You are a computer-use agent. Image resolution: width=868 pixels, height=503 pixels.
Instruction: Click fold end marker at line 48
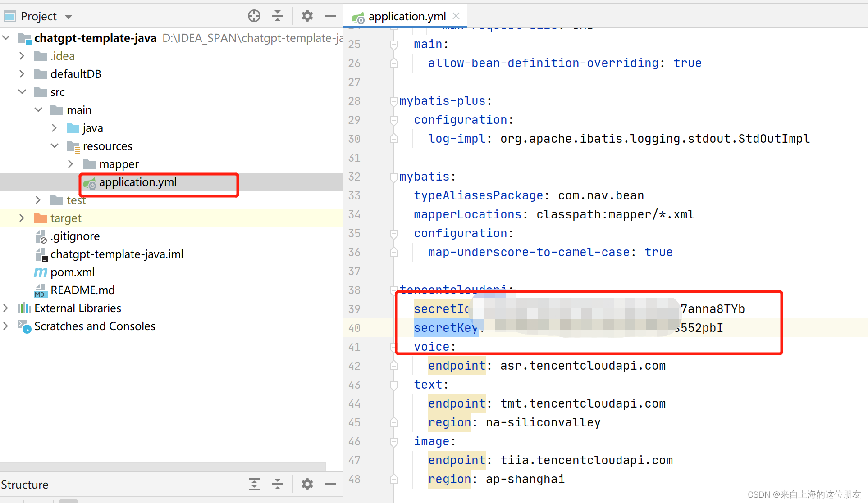click(x=394, y=479)
